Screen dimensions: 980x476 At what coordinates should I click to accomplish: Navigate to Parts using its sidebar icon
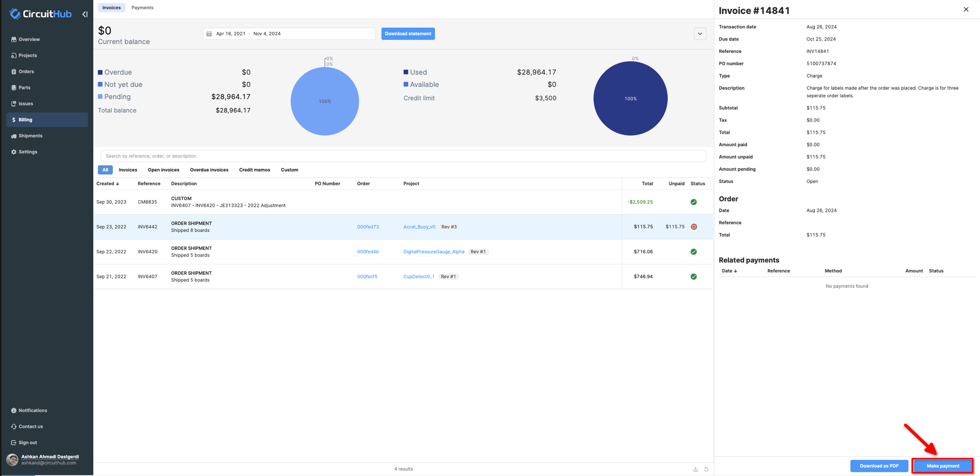(14, 88)
